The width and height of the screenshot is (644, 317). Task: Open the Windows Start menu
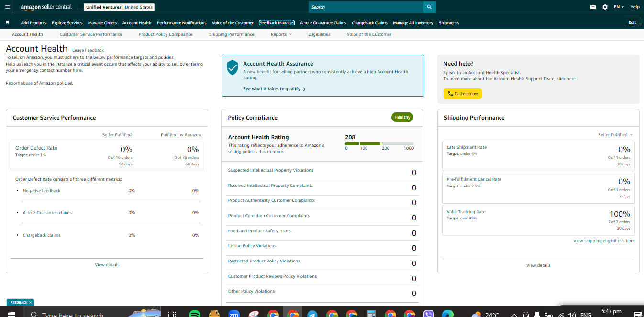(x=11, y=314)
